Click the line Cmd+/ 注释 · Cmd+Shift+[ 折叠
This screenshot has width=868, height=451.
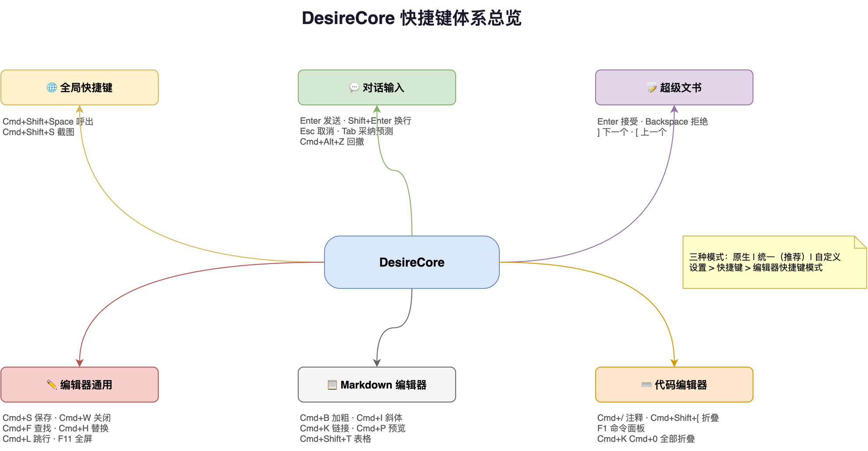point(658,418)
